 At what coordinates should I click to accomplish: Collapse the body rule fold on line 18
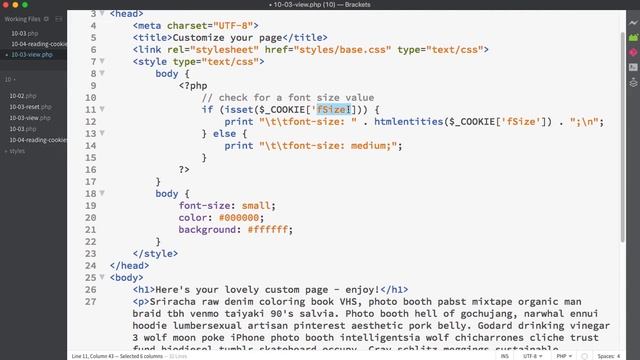point(102,193)
